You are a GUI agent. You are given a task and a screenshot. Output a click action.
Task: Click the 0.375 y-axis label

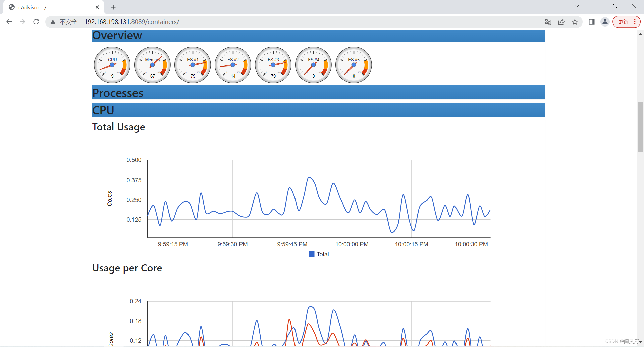(x=134, y=180)
